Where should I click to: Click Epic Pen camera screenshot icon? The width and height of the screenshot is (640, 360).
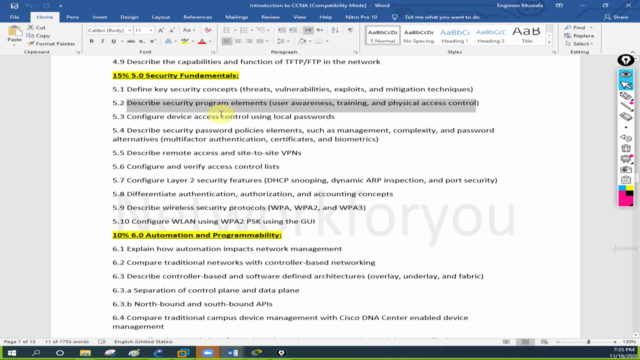tap(626, 169)
